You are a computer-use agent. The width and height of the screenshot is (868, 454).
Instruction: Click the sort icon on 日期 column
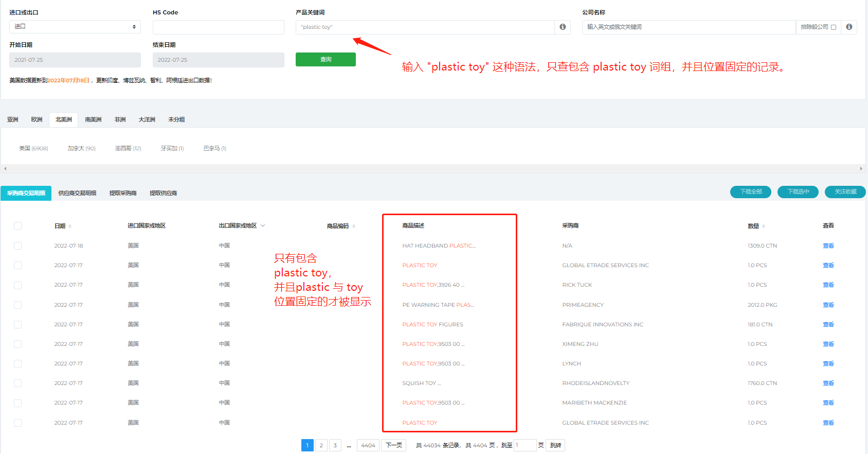click(70, 226)
